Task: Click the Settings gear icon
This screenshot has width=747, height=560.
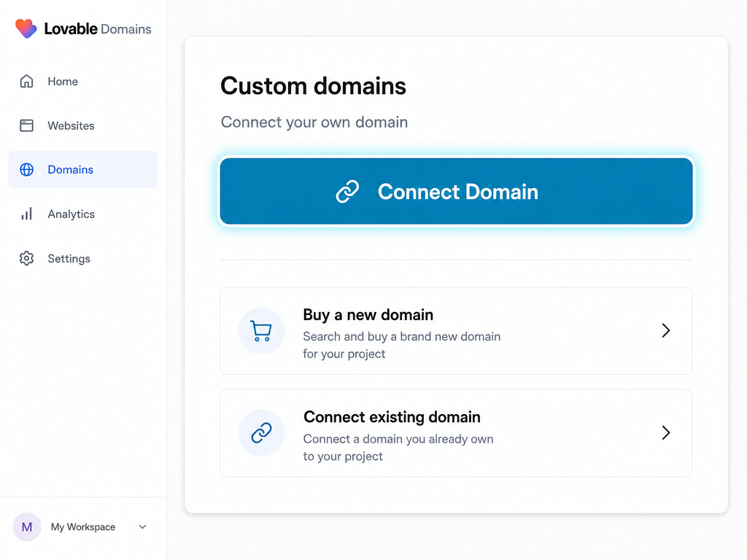Action: [x=27, y=258]
